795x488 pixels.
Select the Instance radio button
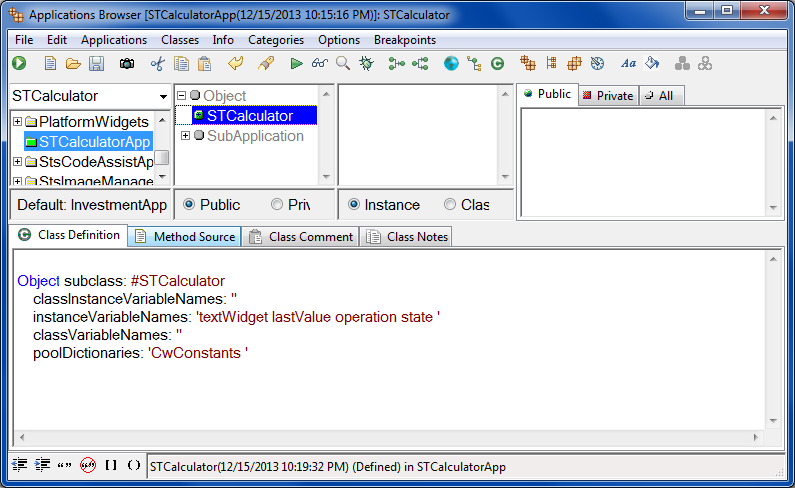coord(355,204)
